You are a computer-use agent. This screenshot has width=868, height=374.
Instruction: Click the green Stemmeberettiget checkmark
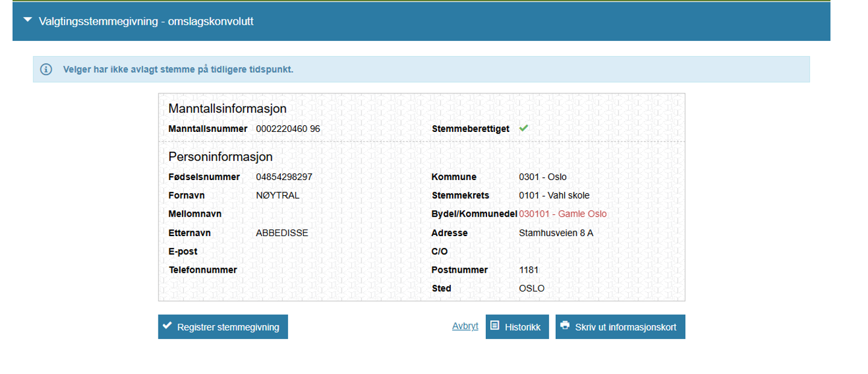(x=523, y=128)
